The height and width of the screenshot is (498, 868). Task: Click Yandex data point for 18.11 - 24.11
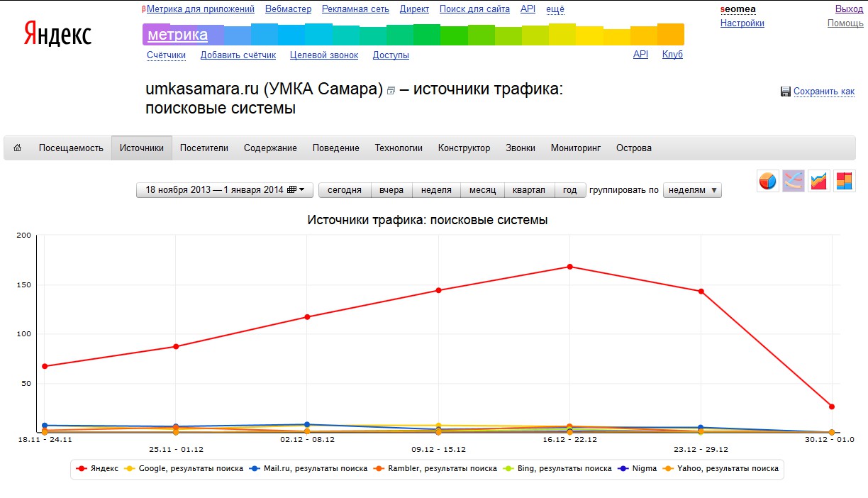[45, 366]
